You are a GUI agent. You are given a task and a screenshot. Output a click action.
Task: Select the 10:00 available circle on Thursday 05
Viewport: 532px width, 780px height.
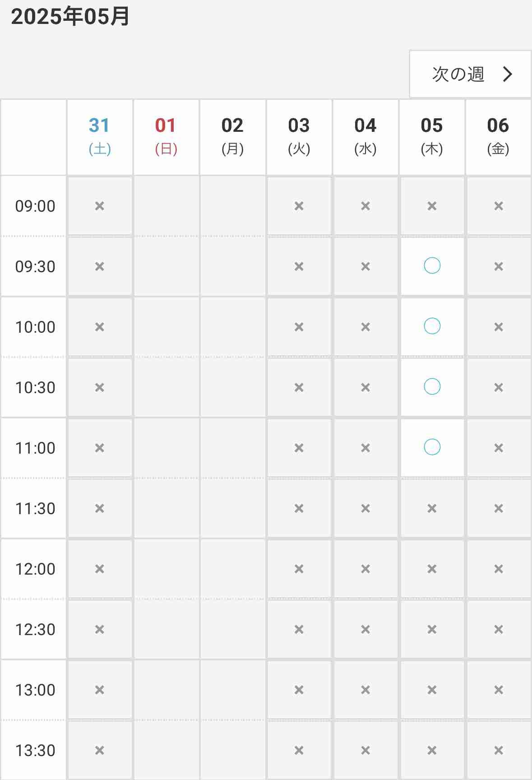(432, 326)
